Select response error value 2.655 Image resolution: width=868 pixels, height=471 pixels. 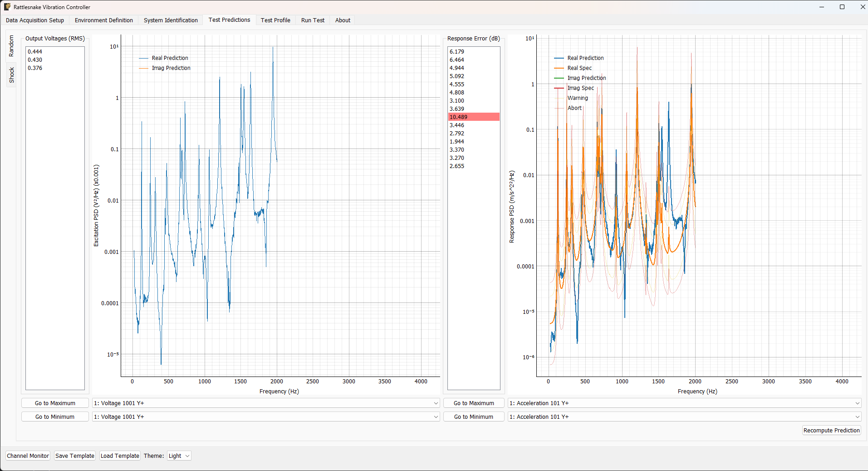click(474, 166)
